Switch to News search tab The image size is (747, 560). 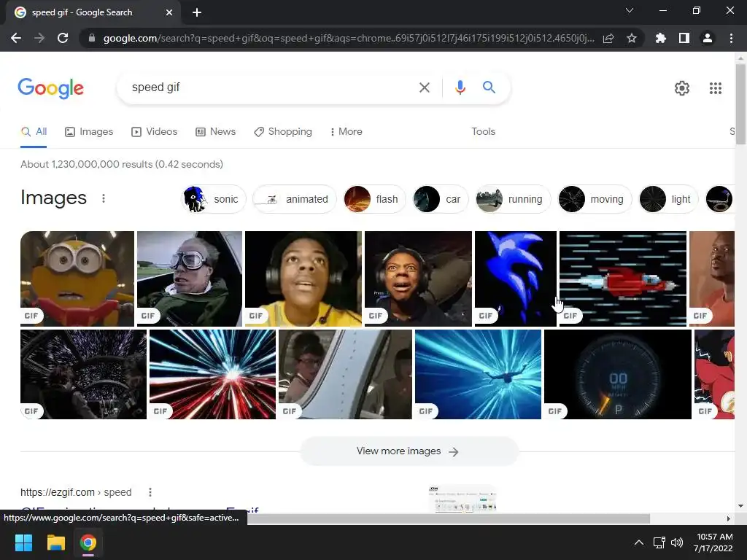pos(216,132)
